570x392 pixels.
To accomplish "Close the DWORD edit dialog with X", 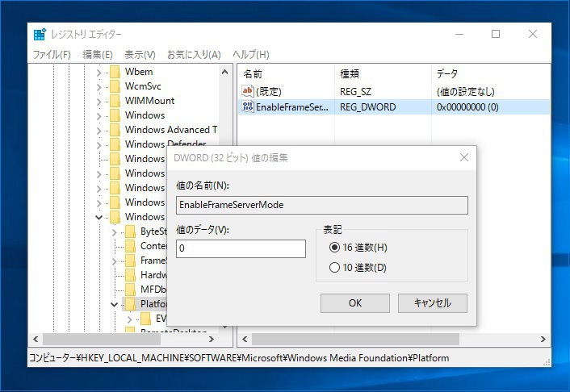I will (464, 157).
